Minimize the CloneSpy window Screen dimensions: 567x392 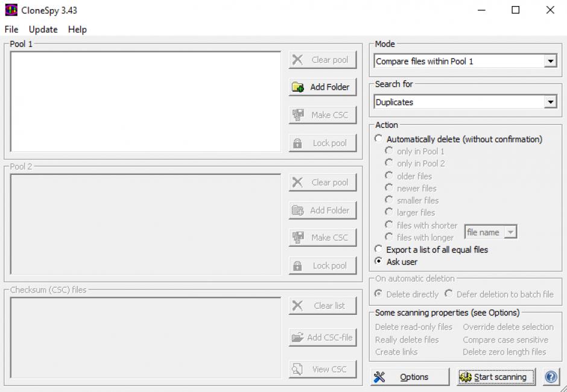click(482, 10)
